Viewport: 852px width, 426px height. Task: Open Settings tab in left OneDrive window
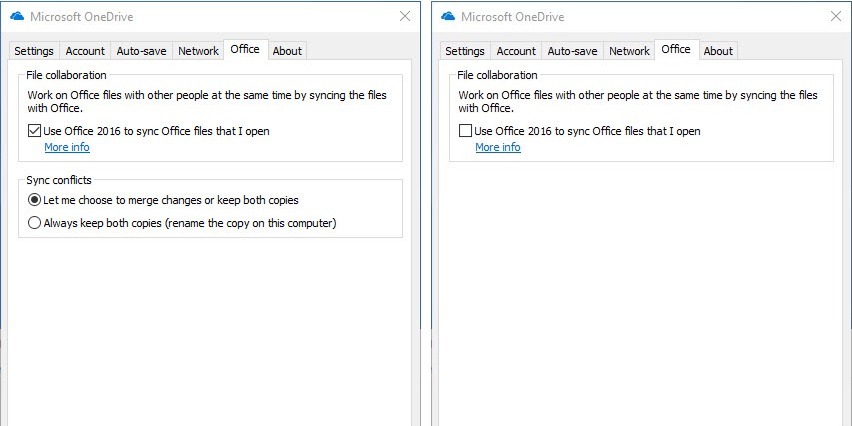pos(34,51)
